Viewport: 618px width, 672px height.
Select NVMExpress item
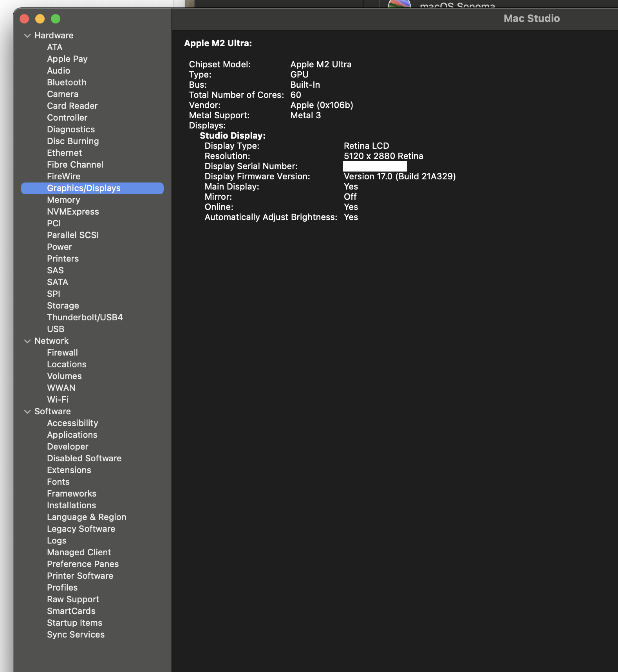(73, 211)
